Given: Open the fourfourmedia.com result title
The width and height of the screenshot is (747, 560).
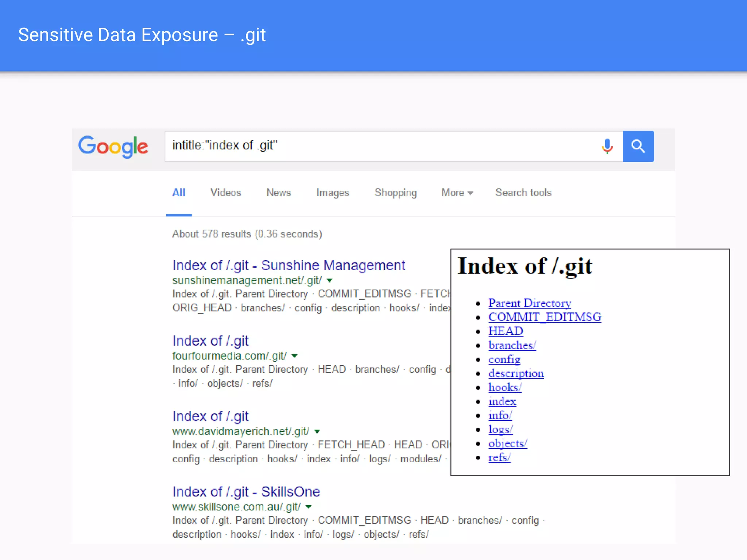Looking at the screenshot, I should point(210,341).
